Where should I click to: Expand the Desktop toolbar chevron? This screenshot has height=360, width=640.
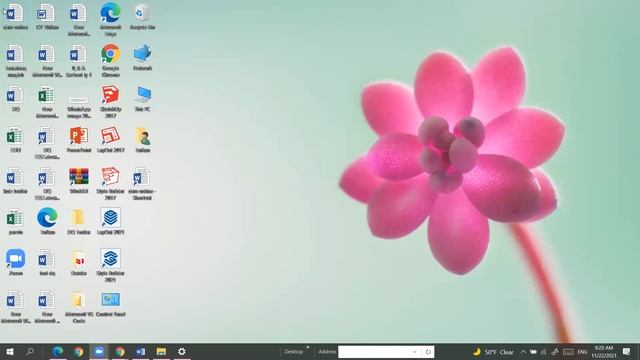pyautogui.click(x=308, y=348)
